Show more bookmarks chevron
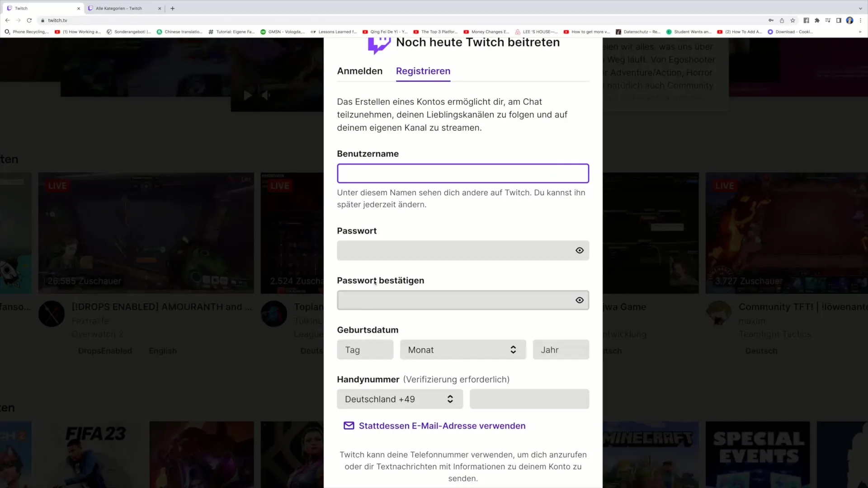Screen dimensions: 868x488 [860, 32]
